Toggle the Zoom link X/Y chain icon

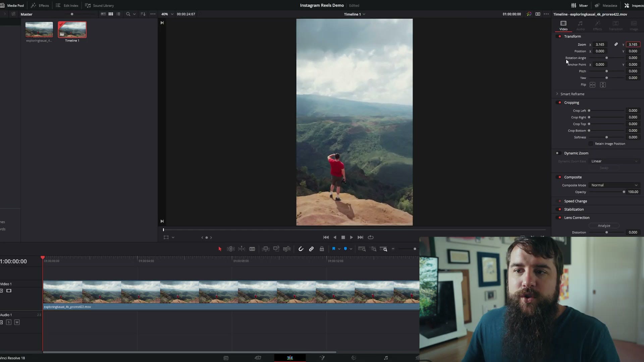pos(616,44)
